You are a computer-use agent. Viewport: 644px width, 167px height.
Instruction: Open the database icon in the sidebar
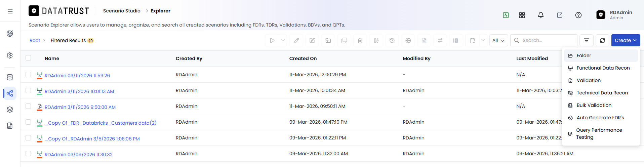pos(10,77)
